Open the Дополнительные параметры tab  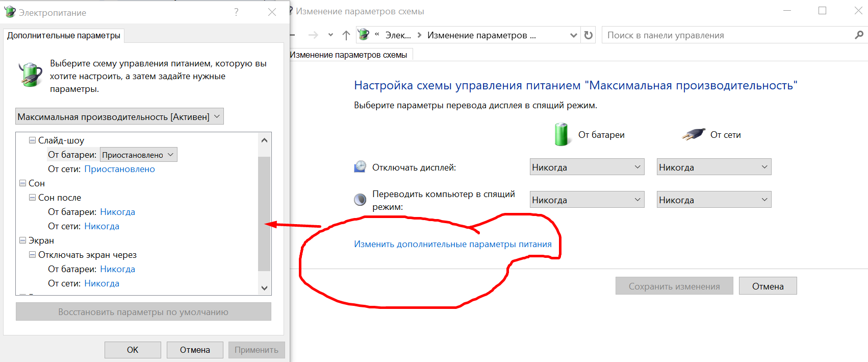tap(64, 35)
